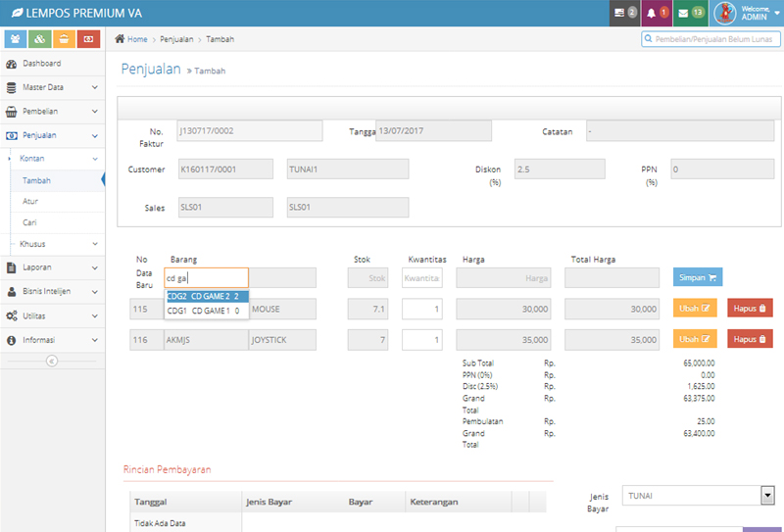Click the PPN (%) field showing 0

tap(722, 169)
